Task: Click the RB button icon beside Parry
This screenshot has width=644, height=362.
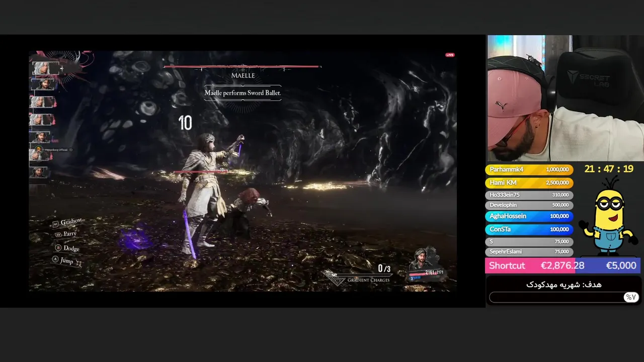Action: point(58,234)
